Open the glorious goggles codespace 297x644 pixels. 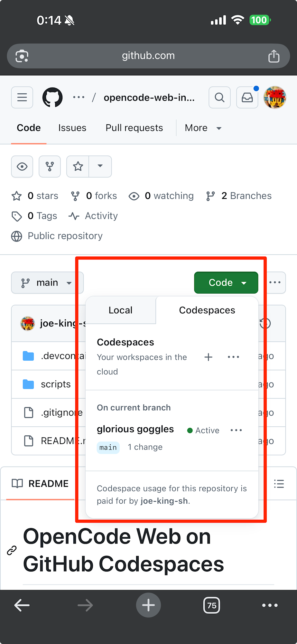click(x=135, y=429)
